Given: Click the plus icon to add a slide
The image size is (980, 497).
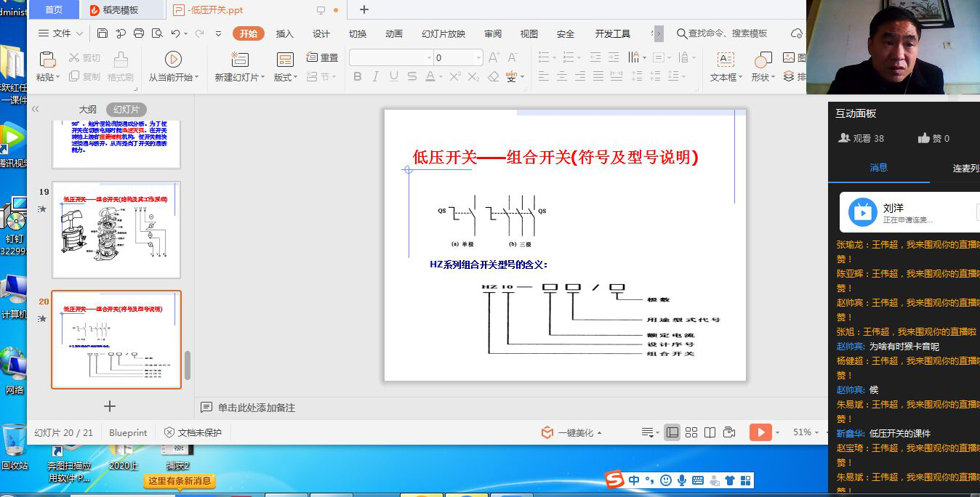Looking at the screenshot, I should pyautogui.click(x=110, y=406).
